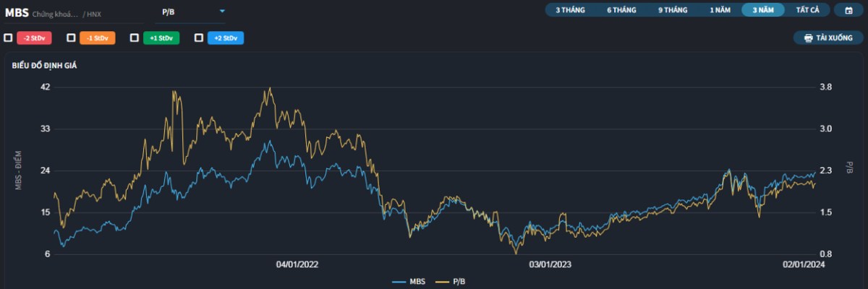Click the 3.8 value on right axis
This screenshot has height=289, width=868.
(826, 87)
